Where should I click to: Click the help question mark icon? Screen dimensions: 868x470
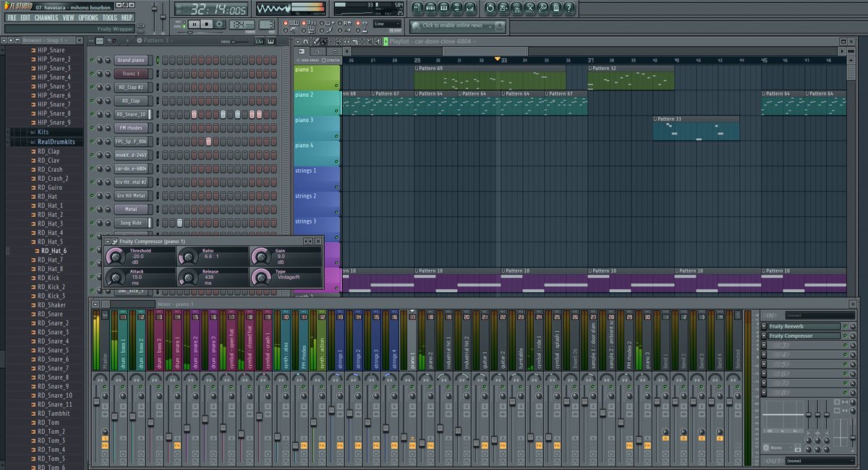point(569,8)
